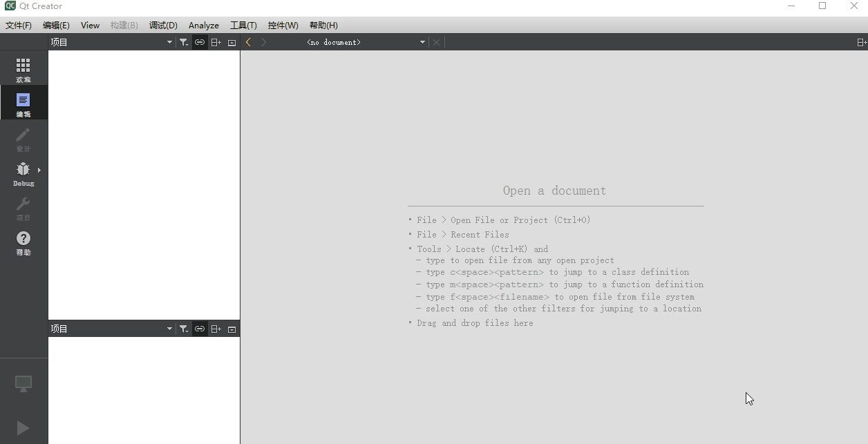Open the 控件(W) menu

(x=283, y=25)
